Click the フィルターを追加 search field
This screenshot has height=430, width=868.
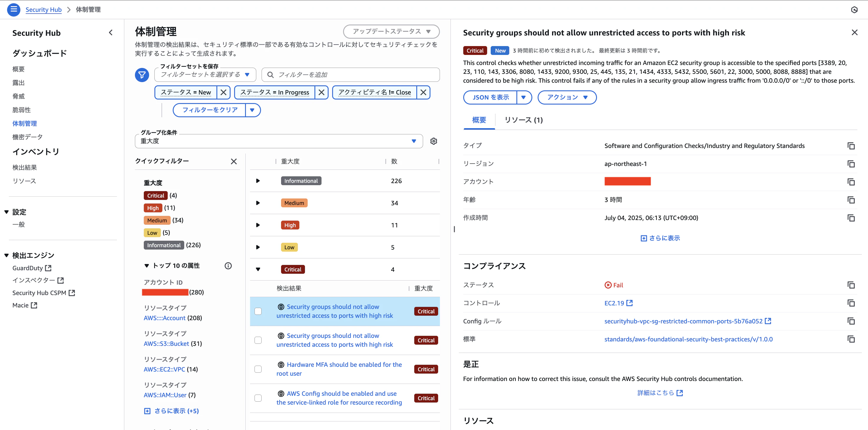pos(350,75)
